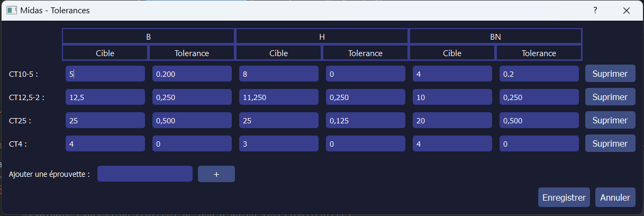This screenshot has height=216, width=644.
Task: Remove the CT12,5-2 row via Suprimer
Action: click(610, 97)
